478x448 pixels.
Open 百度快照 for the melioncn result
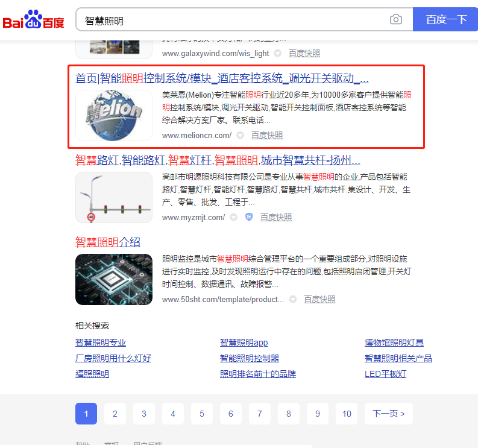[x=267, y=135]
